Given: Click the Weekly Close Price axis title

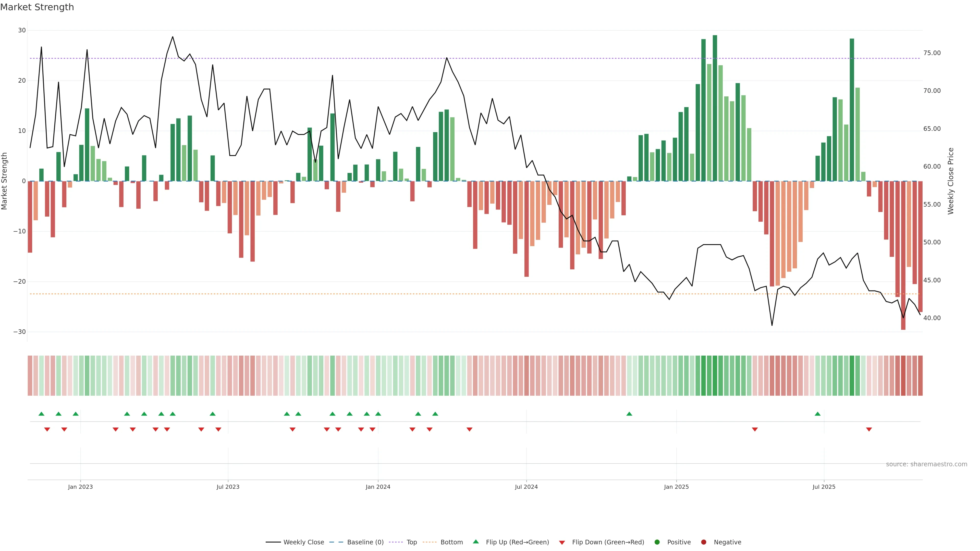Looking at the screenshot, I should click(951, 181).
